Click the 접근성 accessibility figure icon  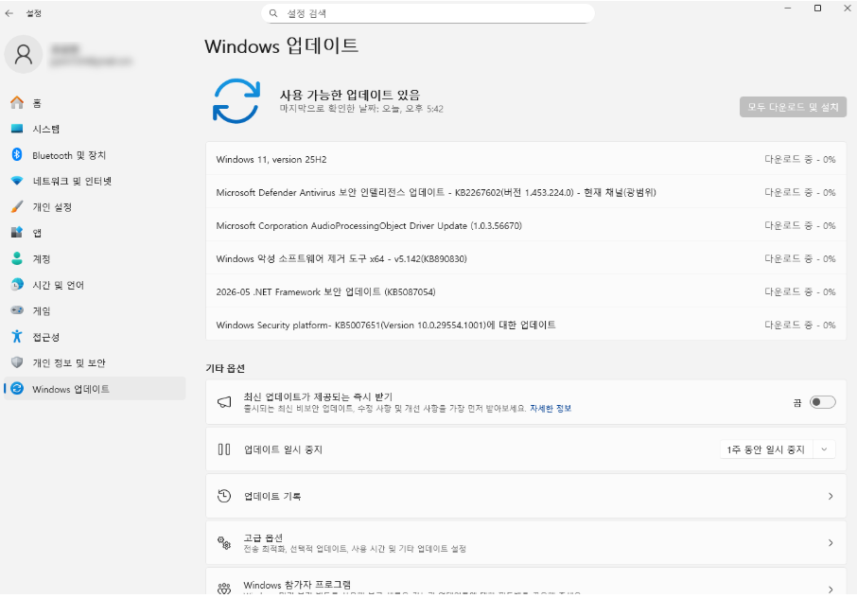[17, 337]
